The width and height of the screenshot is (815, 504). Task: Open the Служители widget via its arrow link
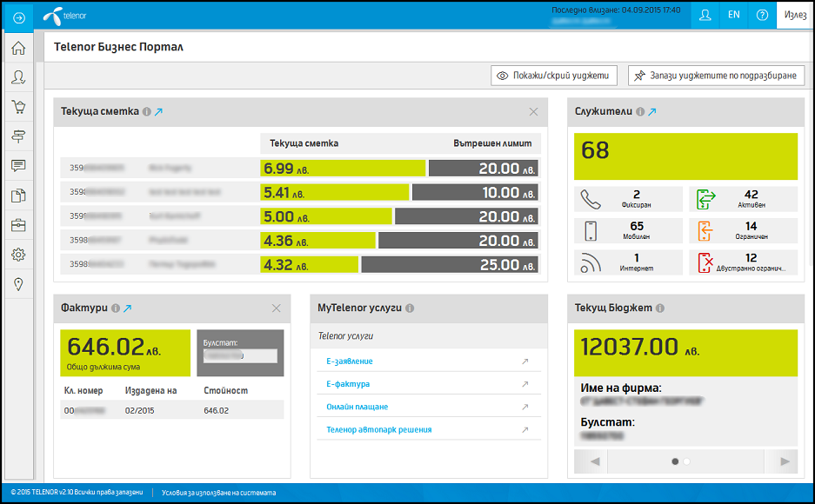pyautogui.click(x=651, y=111)
